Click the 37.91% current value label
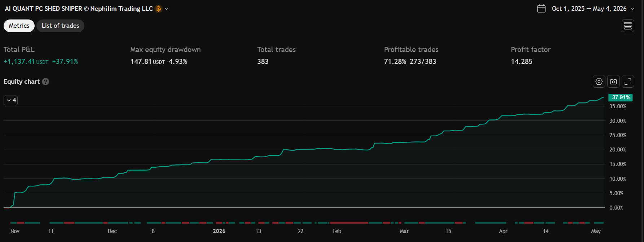The width and height of the screenshot is (644, 242). click(621, 97)
